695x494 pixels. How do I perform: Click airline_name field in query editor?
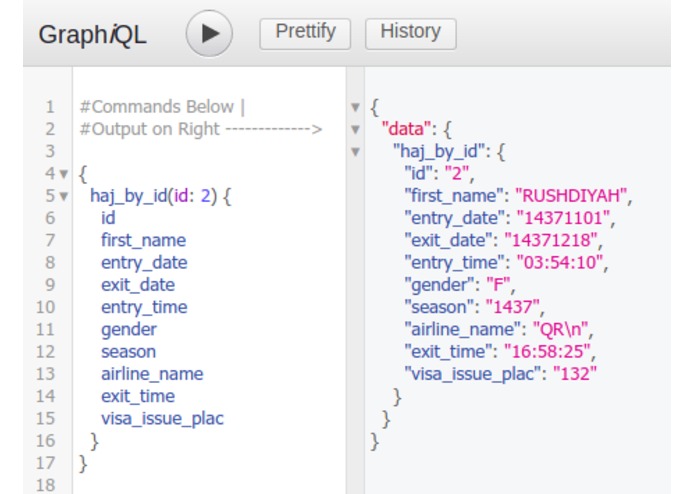152,374
